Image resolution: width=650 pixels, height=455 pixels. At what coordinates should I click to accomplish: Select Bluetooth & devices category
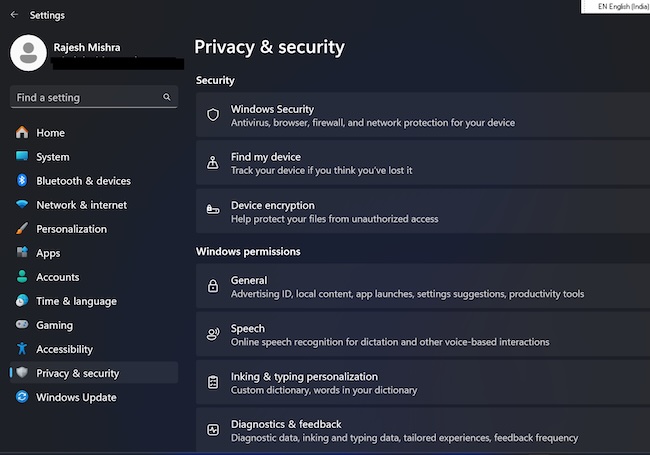click(x=94, y=181)
